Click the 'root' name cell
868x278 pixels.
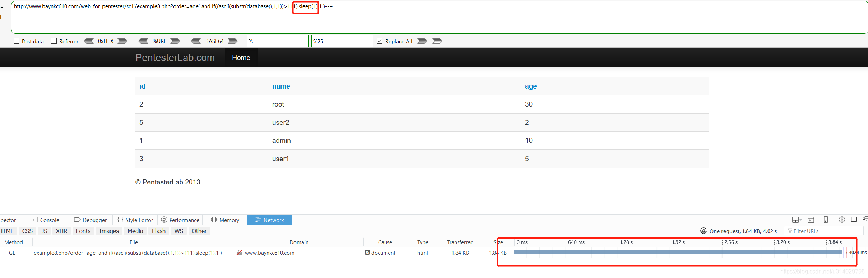click(x=278, y=104)
